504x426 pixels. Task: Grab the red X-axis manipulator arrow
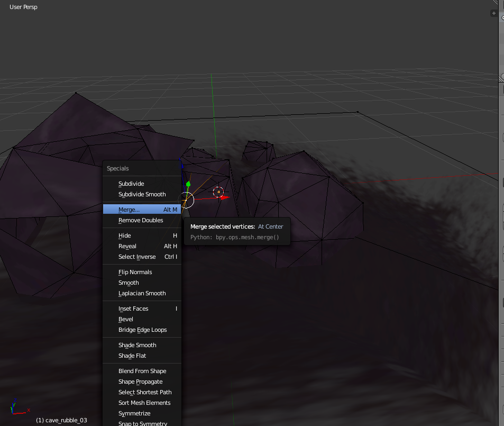click(x=225, y=197)
